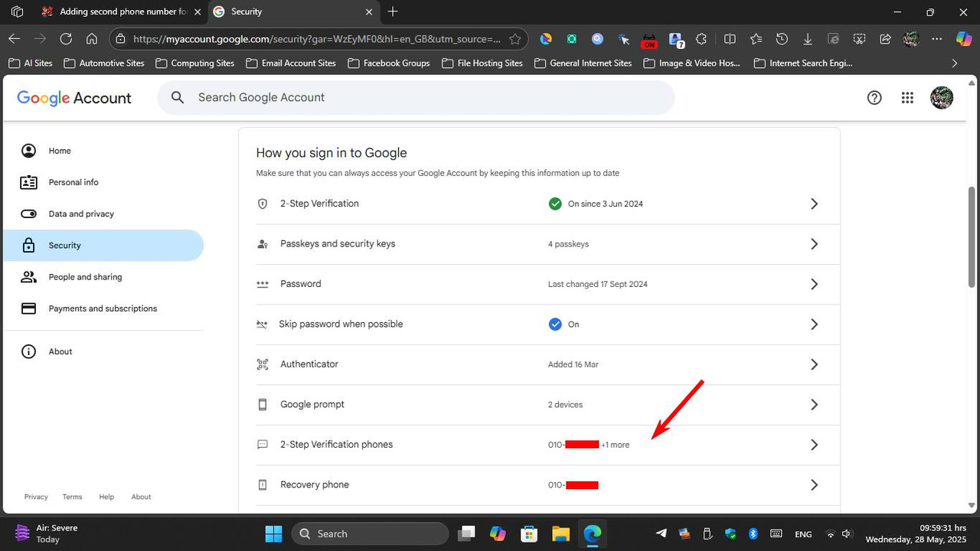
Task: Open Windows Start menu
Action: (x=273, y=533)
